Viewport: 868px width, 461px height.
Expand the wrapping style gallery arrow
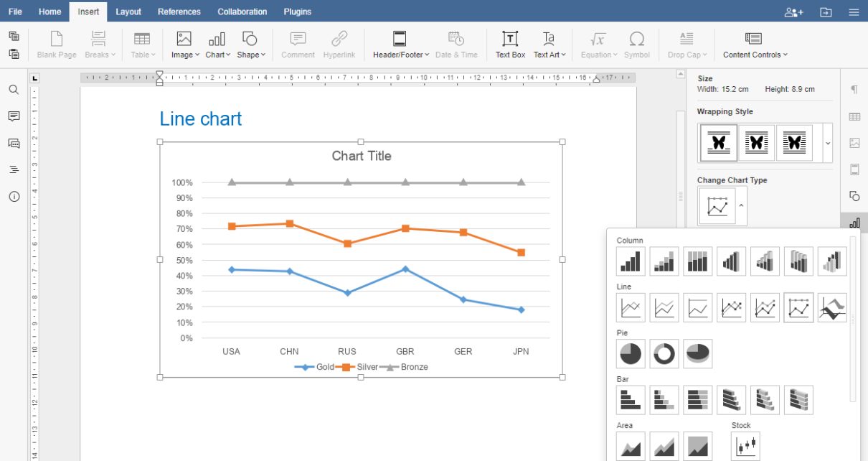(x=828, y=143)
